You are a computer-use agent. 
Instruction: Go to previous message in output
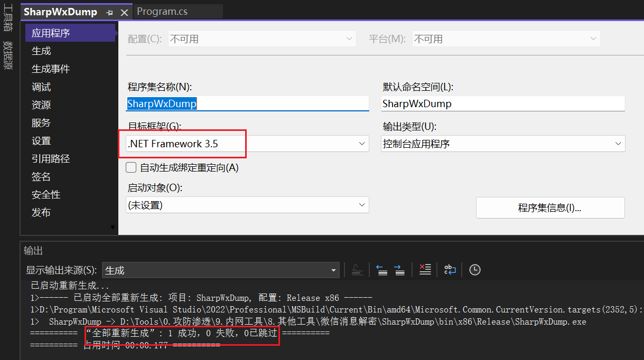[382, 270]
